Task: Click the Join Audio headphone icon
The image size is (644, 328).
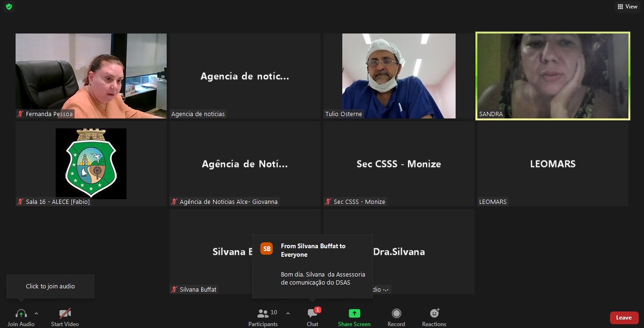Action: 21,314
